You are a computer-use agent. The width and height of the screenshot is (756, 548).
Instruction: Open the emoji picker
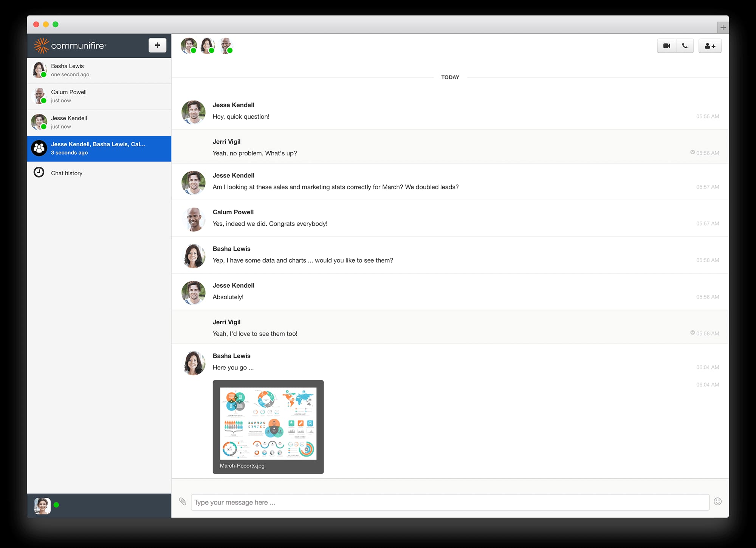pyautogui.click(x=717, y=502)
